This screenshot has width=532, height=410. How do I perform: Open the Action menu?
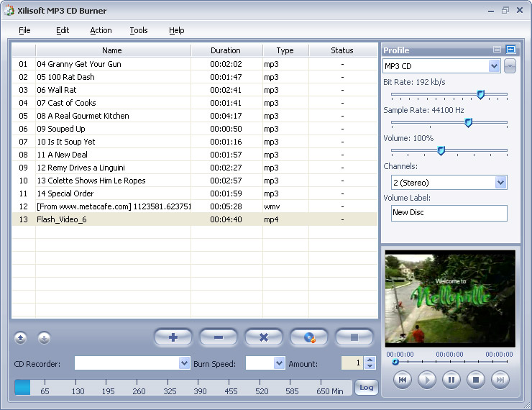(101, 30)
